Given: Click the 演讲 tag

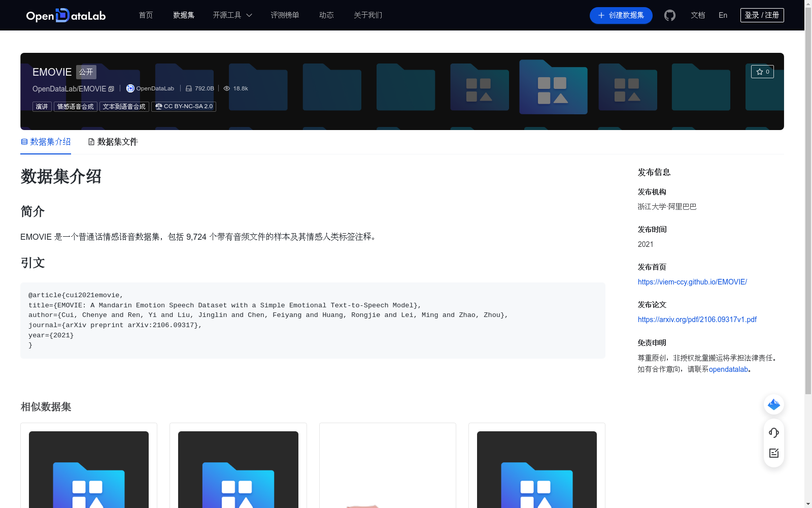Looking at the screenshot, I should (x=42, y=107).
